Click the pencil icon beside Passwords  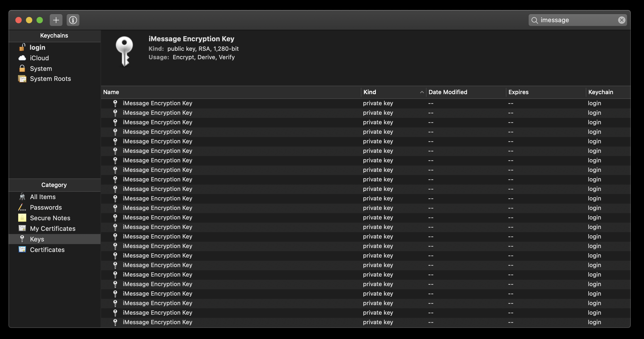pyautogui.click(x=22, y=207)
